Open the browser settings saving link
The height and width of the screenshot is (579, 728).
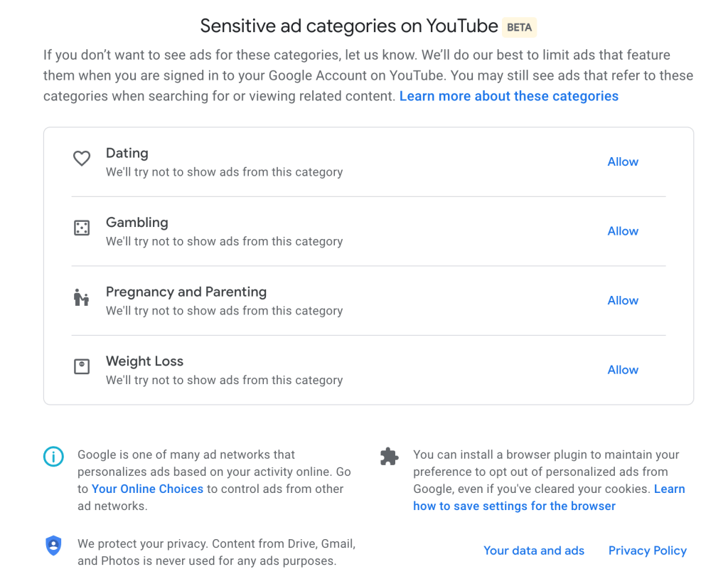pyautogui.click(x=514, y=506)
